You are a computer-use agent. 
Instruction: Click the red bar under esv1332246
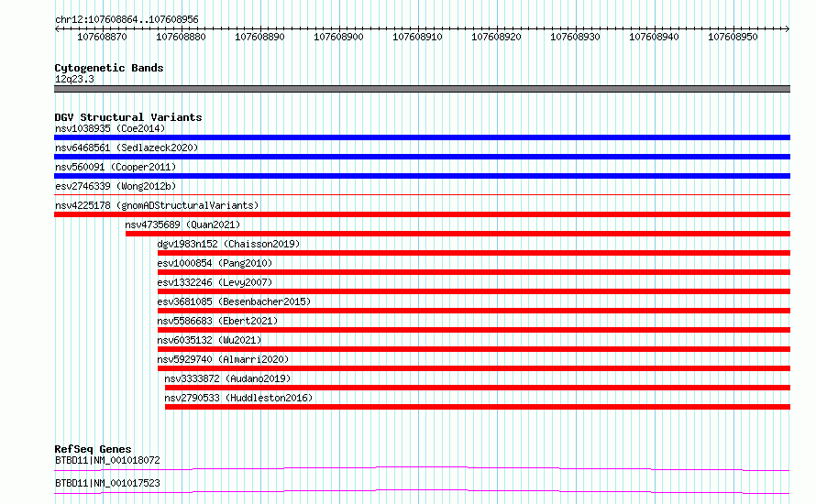[474, 291]
